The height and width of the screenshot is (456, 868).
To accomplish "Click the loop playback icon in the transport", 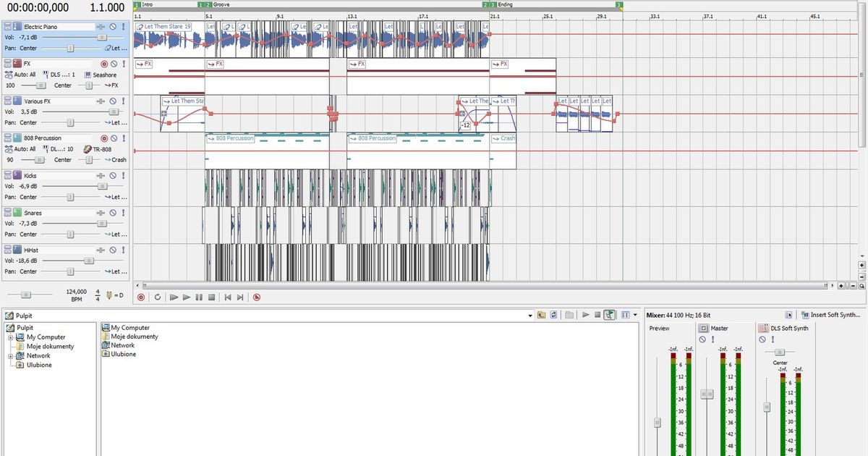I will pos(158,296).
